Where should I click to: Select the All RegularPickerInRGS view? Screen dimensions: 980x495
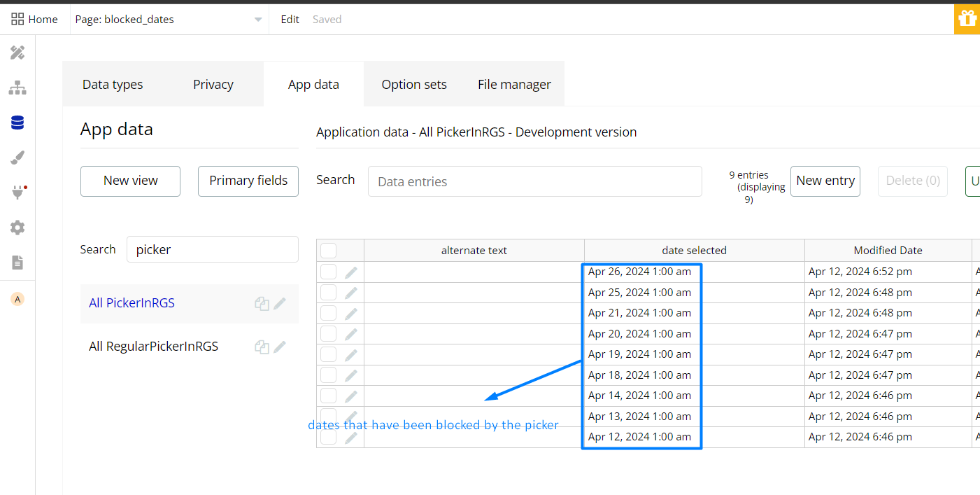[154, 347]
